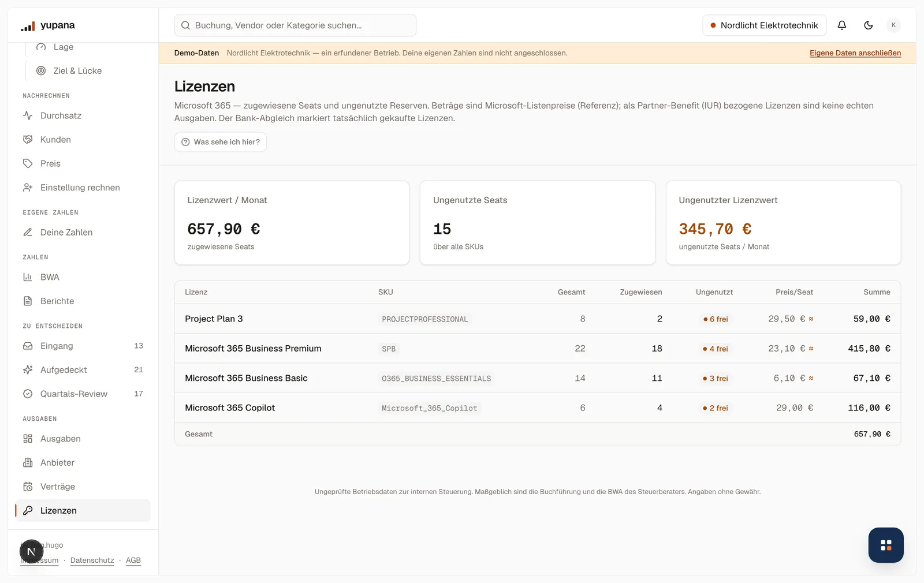Open the notifications bell
924x583 pixels.
coord(842,25)
